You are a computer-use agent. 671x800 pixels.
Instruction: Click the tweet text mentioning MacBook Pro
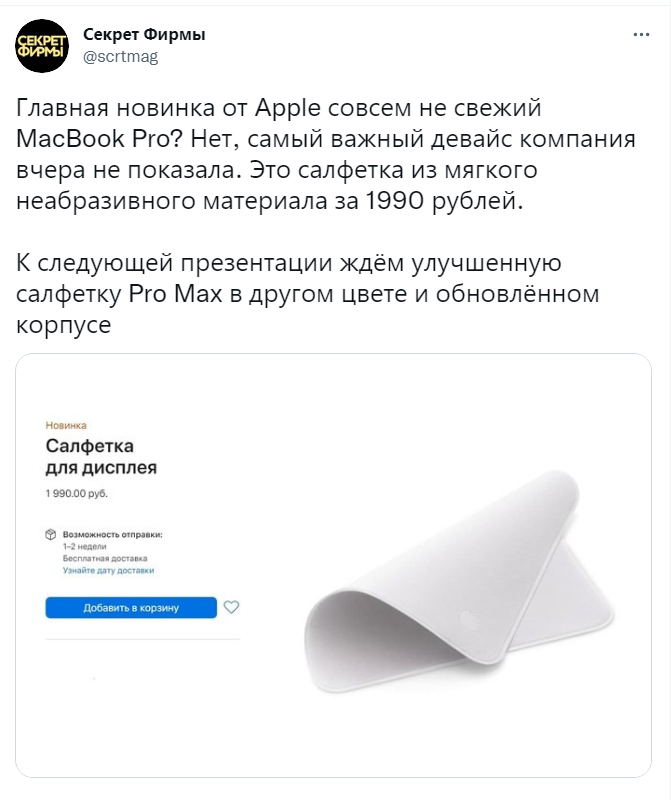pos(326,154)
